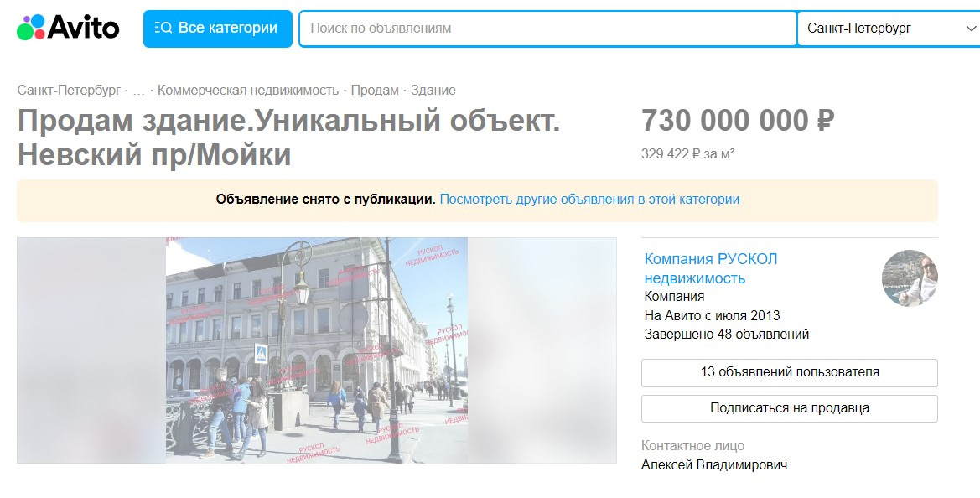Click the listing title Продам здание

pos(288,137)
